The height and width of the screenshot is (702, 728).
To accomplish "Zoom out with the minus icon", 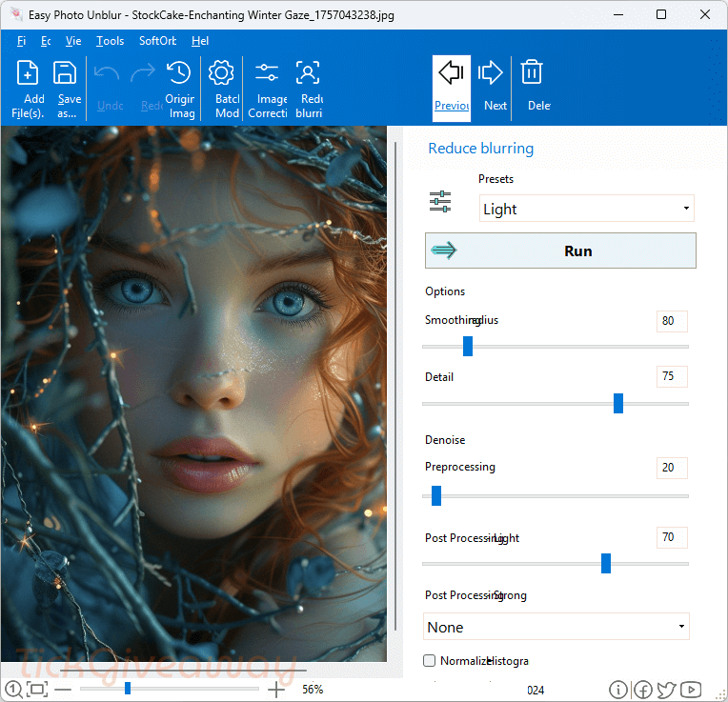I will [x=63, y=690].
